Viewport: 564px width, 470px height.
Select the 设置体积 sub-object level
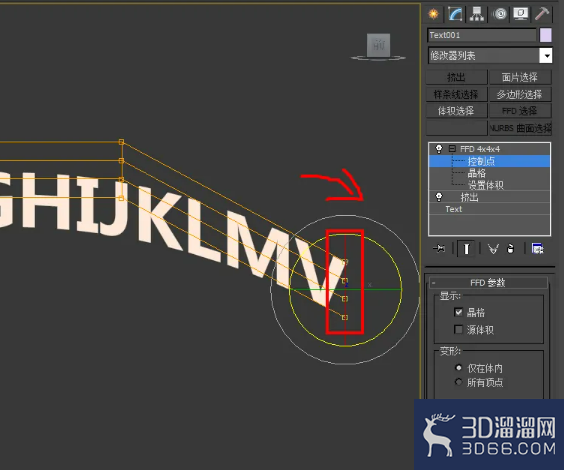pos(486,185)
